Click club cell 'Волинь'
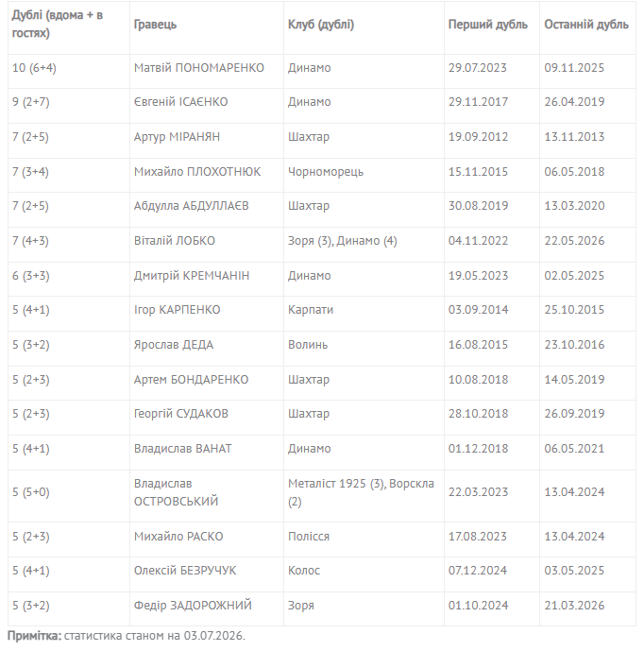Viewport: 644px width, 651px height. point(308,345)
